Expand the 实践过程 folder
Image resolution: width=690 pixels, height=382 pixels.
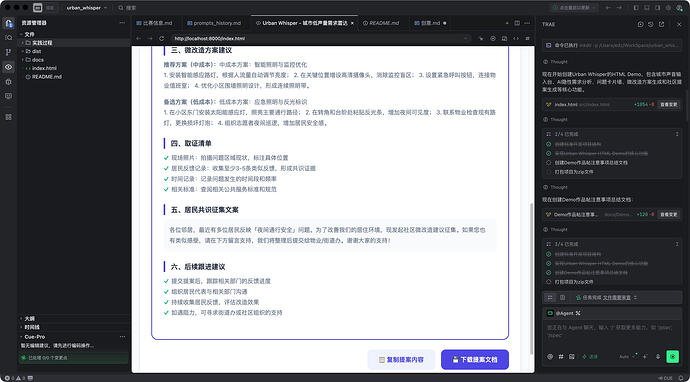75,43
